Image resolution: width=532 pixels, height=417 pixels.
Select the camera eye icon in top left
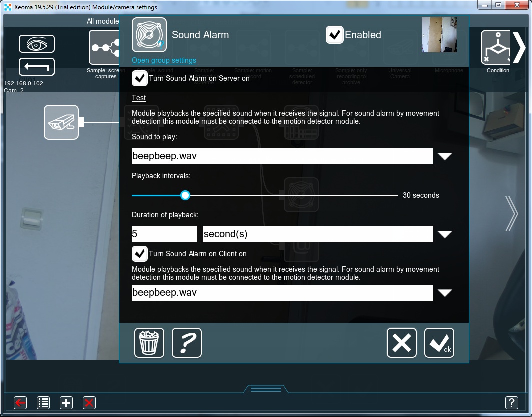pyautogui.click(x=37, y=44)
